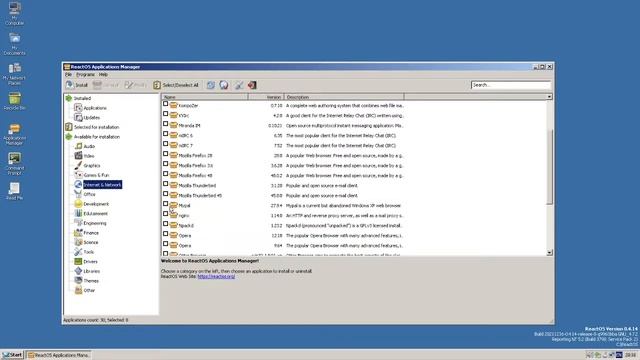Click the Refresh toolbar icon

[211, 85]
